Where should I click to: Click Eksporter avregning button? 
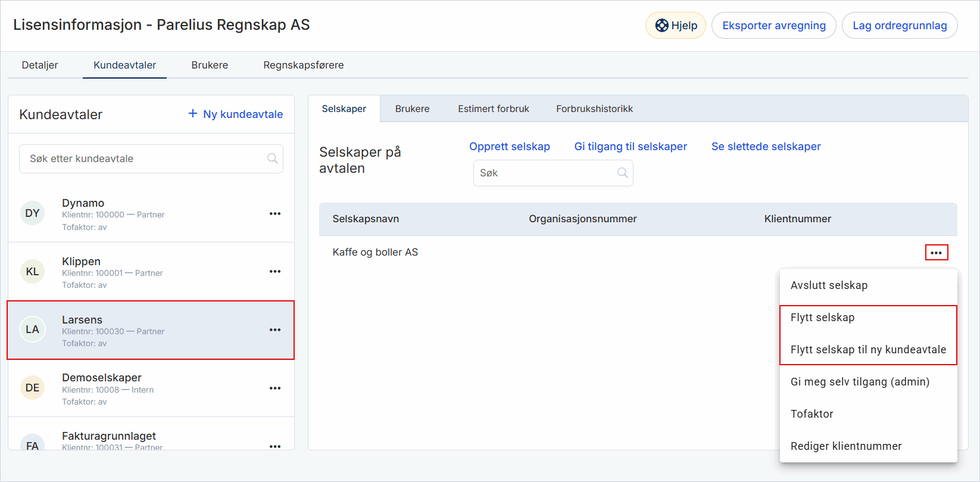click(x=773, y=26)
